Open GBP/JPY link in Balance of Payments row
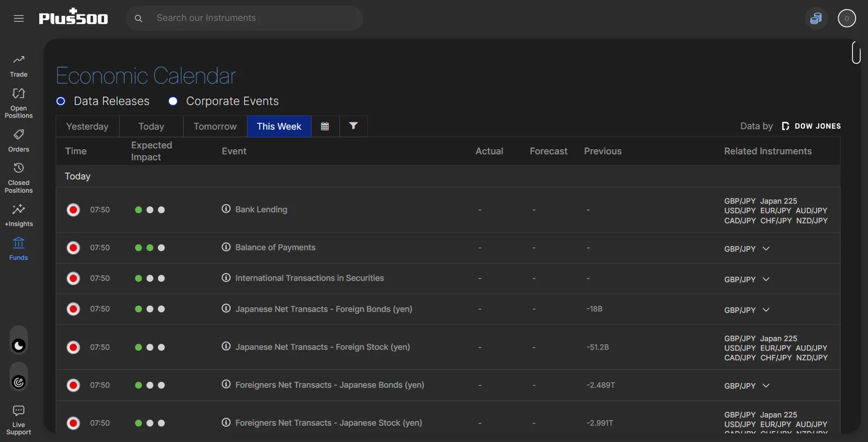Screen dimensions: 868x442 pyautogui.click(x=740, y=249)
